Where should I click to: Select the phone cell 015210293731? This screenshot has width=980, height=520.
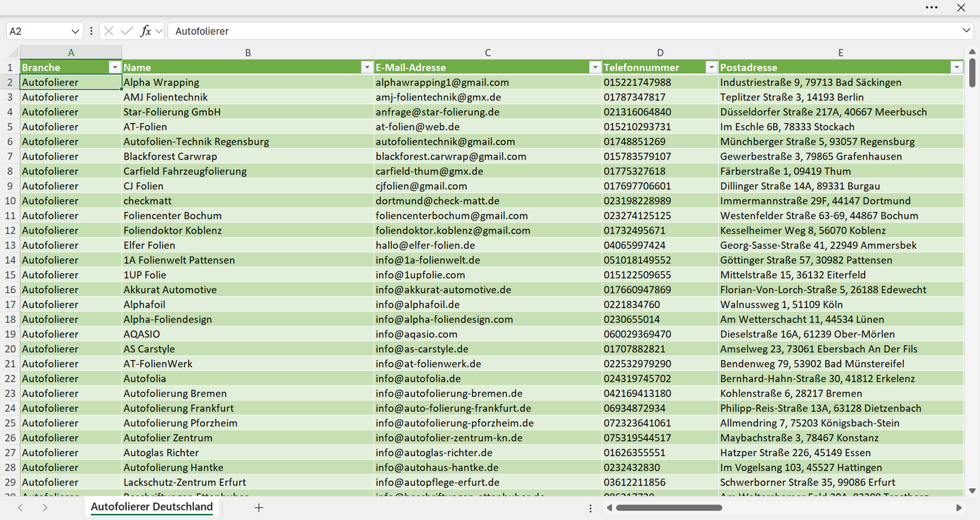(x=661, y=127)
